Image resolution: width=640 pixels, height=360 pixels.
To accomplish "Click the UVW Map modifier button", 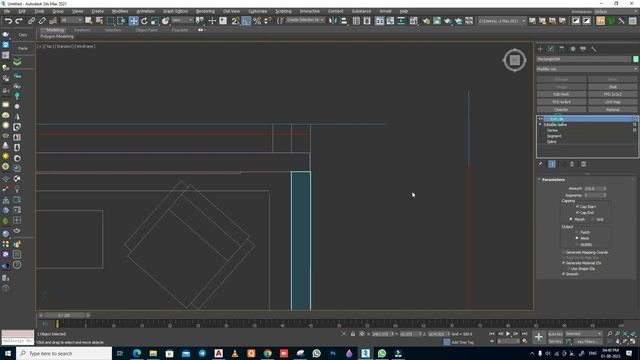I will tap(613, 102).
